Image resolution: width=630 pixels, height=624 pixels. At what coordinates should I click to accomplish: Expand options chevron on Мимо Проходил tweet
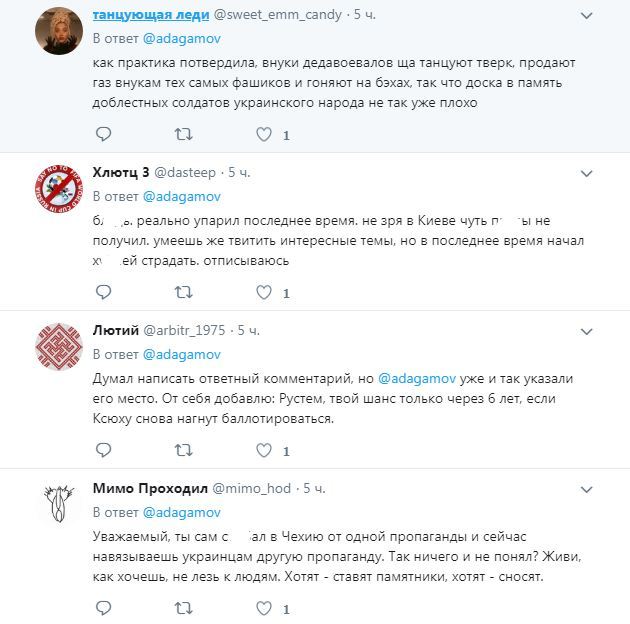[x=609, y=488]
